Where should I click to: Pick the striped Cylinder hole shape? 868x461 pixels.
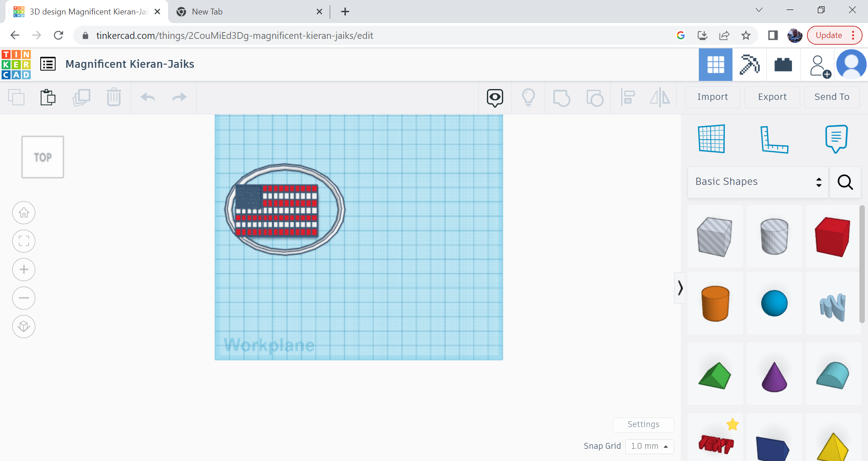click(x=774, y=236)
